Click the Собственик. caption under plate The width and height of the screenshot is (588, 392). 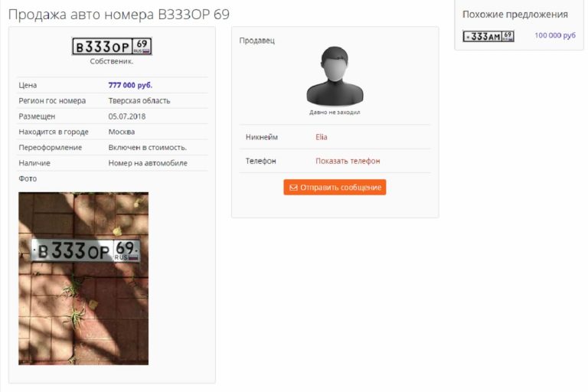coord(111,61)
